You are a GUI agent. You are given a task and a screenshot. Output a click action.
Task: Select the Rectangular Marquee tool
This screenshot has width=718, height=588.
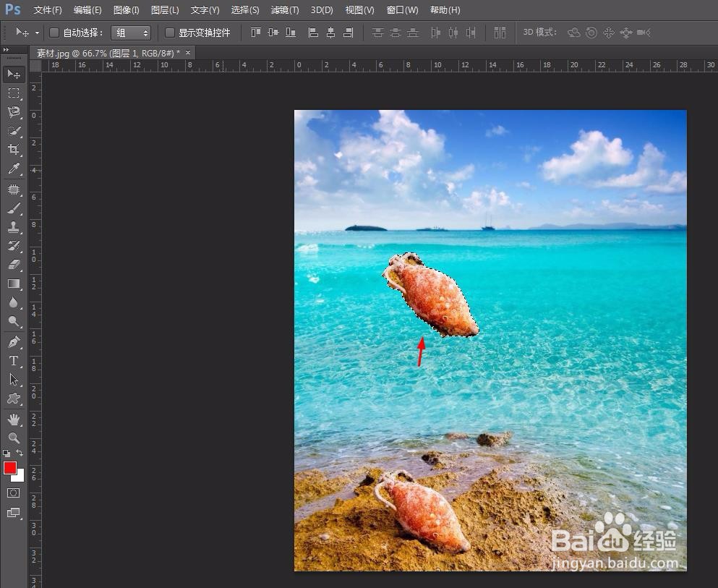click(14, 93)
